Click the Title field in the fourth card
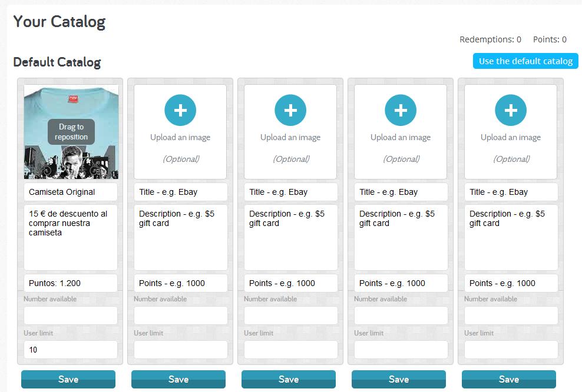This screenshot has width=582, height=392. coord(401,192)
